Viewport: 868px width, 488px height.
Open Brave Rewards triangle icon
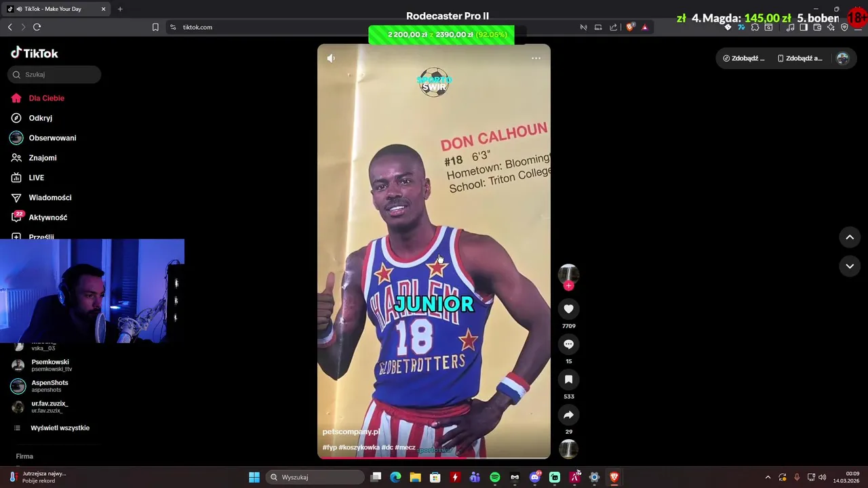644,27
